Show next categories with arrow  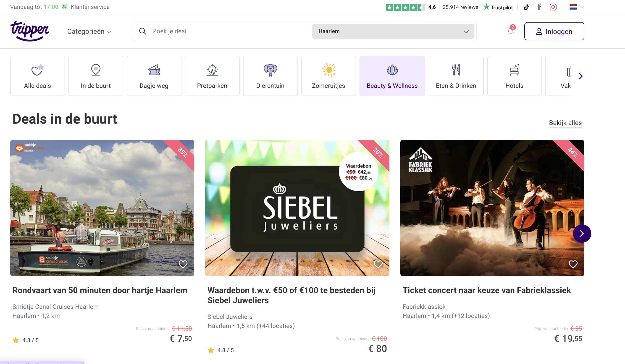coord(581,76)
